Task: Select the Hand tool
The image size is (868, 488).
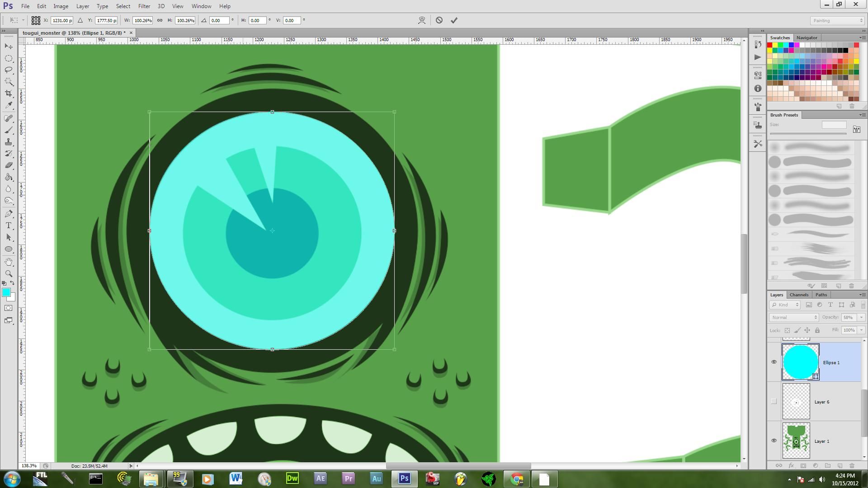Action: tap(8, 261)
